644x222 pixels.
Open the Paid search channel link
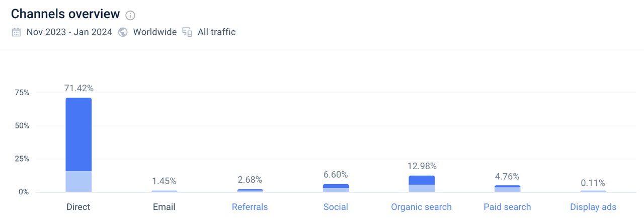click(x=507, y=207)
